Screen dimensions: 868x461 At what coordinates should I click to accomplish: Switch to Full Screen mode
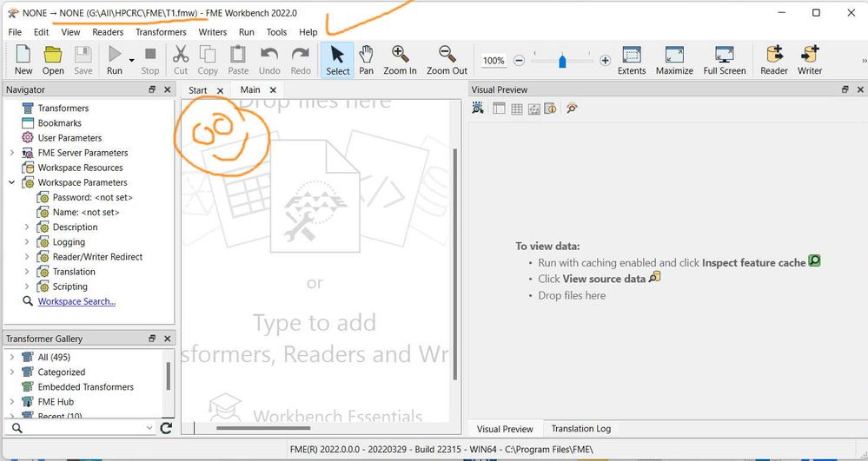[x=724, y=60]
